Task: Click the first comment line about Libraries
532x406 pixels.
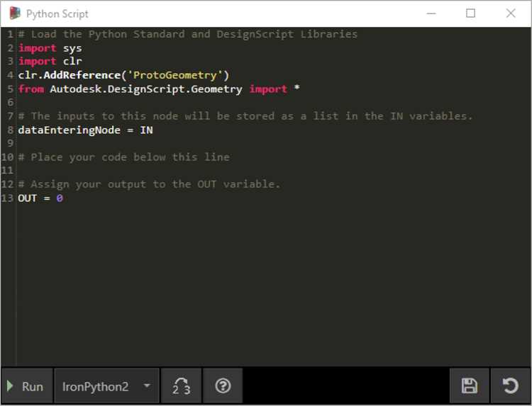Action: 188,34
